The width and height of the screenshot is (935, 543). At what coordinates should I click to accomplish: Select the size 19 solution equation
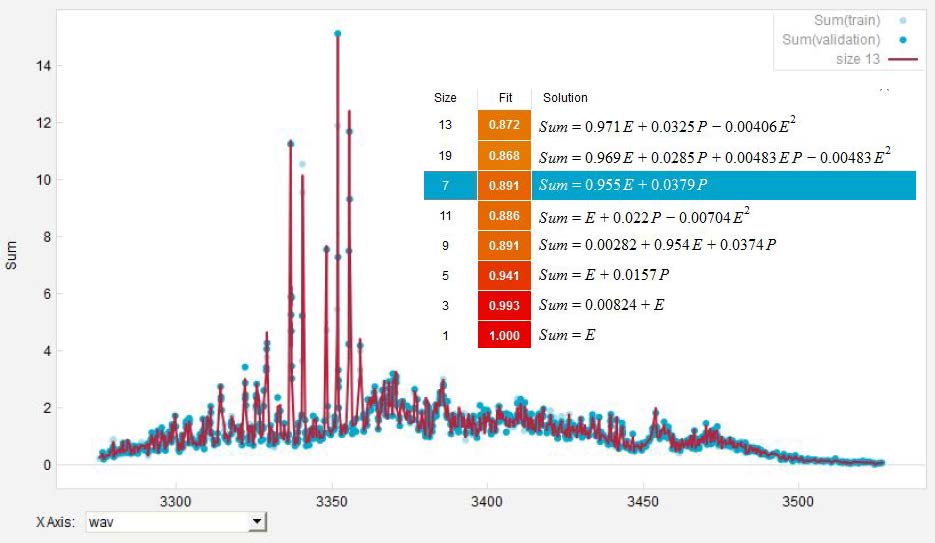(714, 157)
